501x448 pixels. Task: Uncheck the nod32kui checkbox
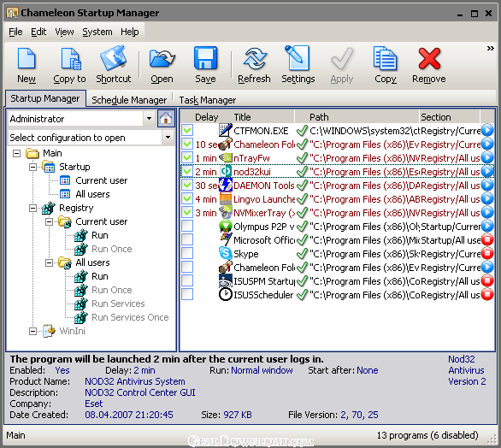[x=187, y=171]
